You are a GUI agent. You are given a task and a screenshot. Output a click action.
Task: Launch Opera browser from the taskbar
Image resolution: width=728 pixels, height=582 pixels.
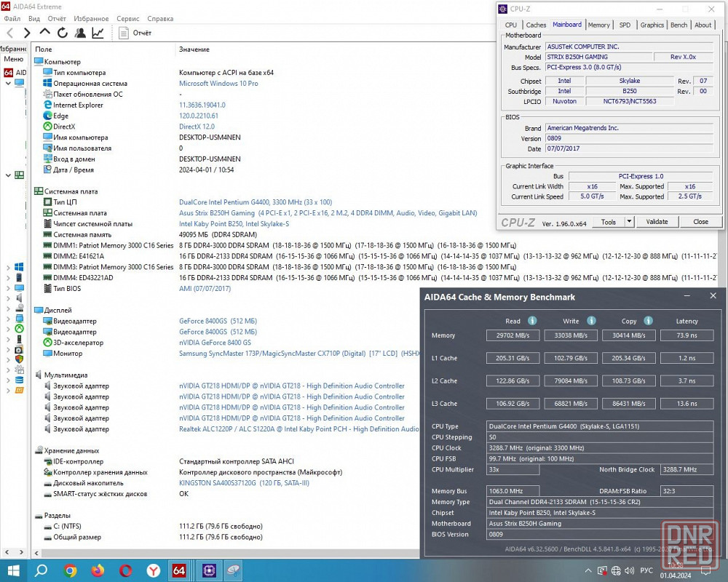[126, 570]
